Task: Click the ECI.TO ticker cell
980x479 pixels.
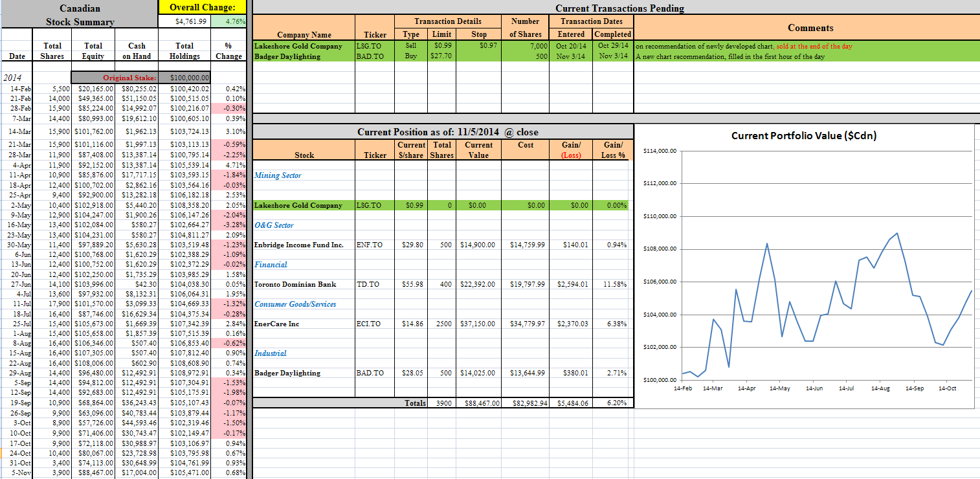Action: (375, 324)
